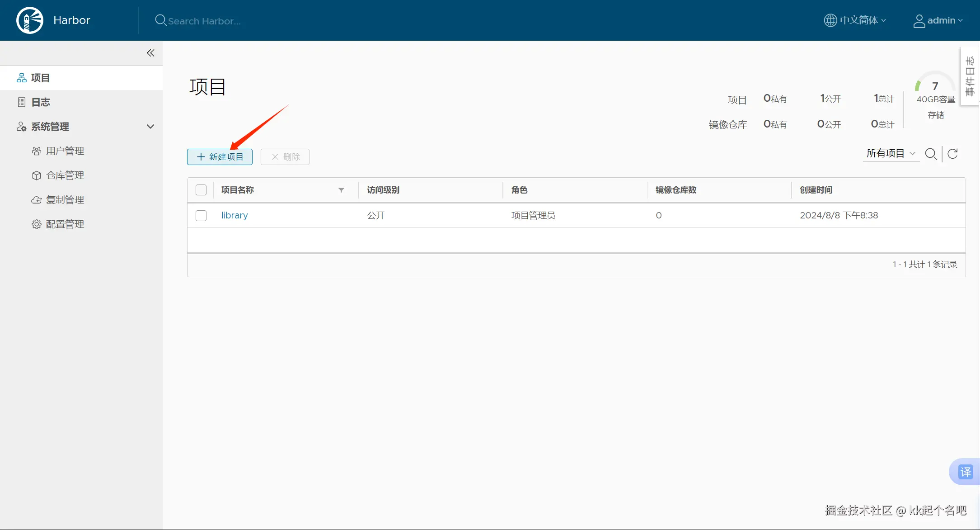The image size is (980, 530).
Task: Focus the Search Harbor input field
Action: (x=204, y=21)
